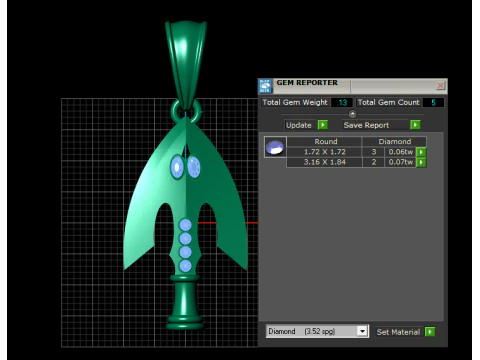This screenshot has width=480, height=360.
Task: Click the Gem Reporter title bar icon
Action: point(265,86)
